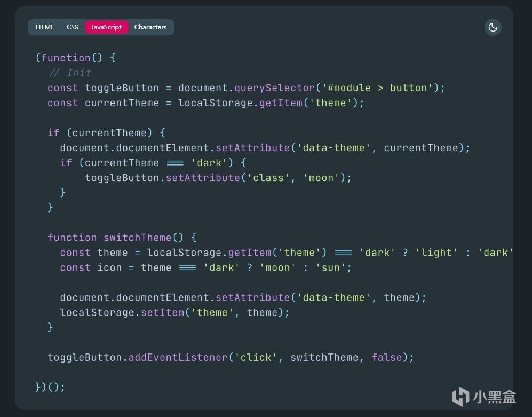This screenshot has height=417, width=532.
Task: Click the 'if (currentTheme) {' line
Action: [x=107, y=133]
